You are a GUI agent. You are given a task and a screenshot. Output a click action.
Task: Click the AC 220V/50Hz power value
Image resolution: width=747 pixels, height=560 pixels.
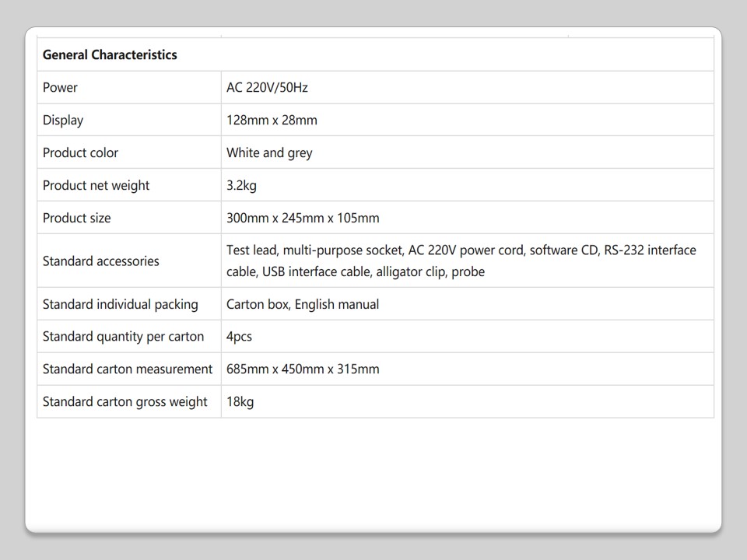click(267, 87)
